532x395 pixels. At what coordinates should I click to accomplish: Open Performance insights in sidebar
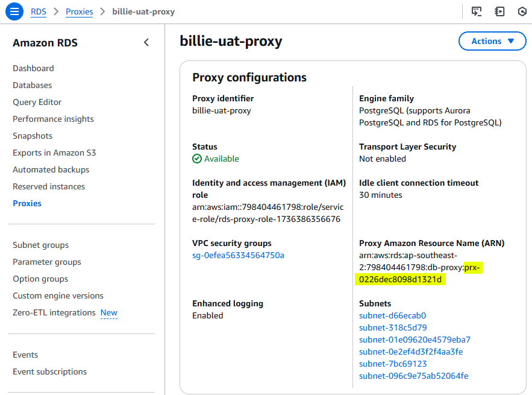coord(53,119)
